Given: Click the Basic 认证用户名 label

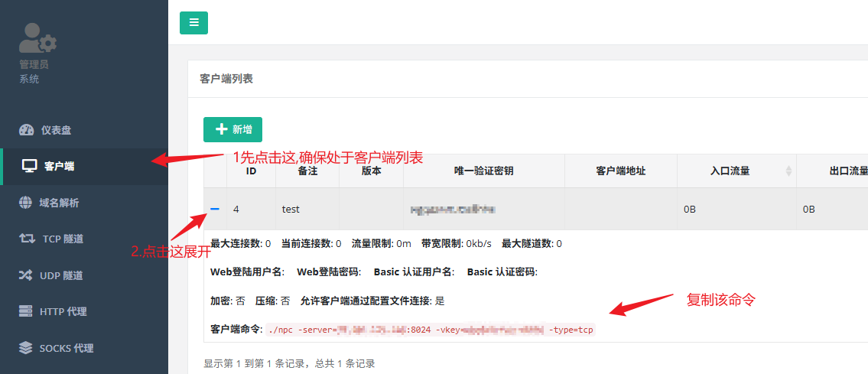Looking at the screenshot, I should pos(414,272).
